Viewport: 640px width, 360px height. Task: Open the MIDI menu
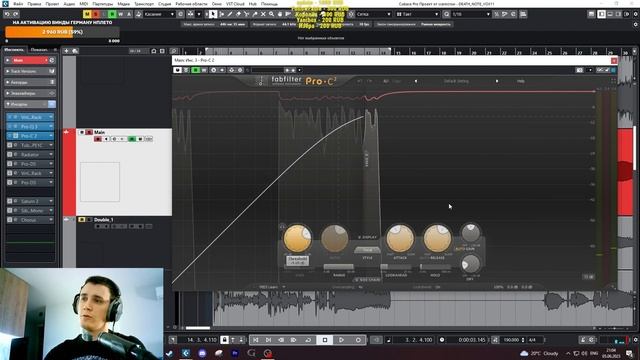[84, 4]
